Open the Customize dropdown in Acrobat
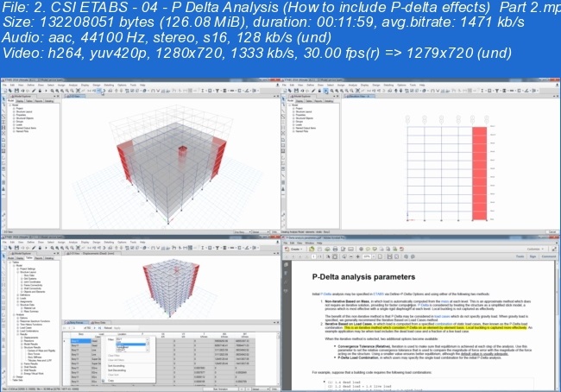The image size is (561, 392). [x=535, y=250]
